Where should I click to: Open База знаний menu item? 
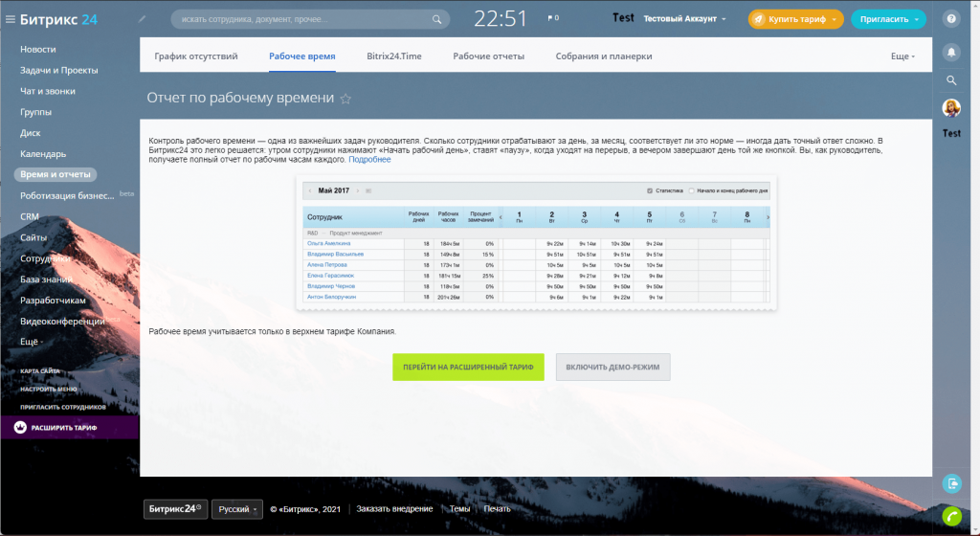(46, 279)
